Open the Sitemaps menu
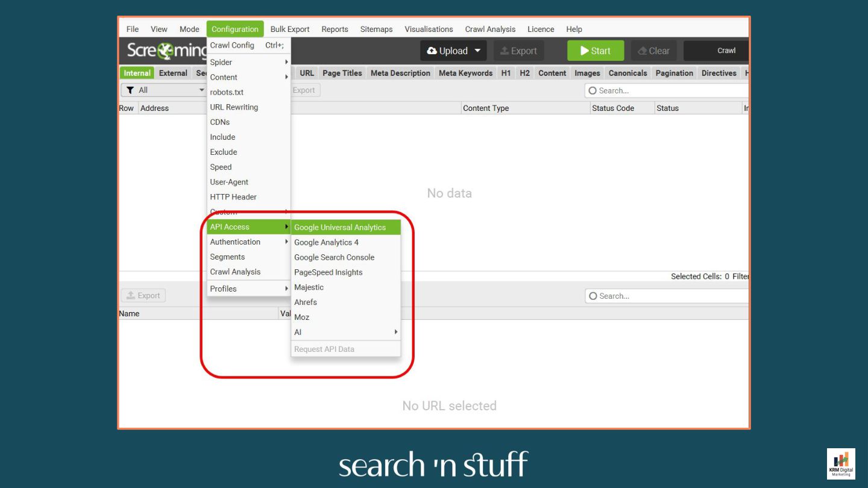Viewport: 868px width, 488px height. [x=376, y=29]
